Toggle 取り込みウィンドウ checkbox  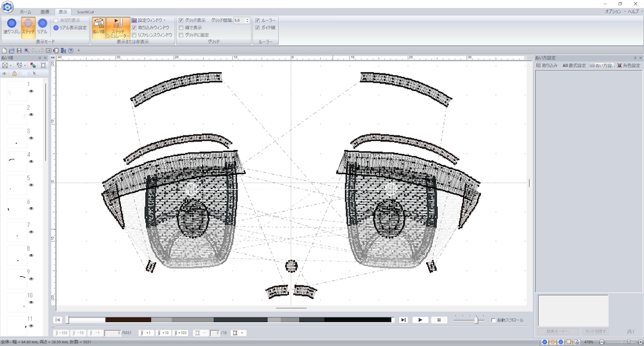134,27
